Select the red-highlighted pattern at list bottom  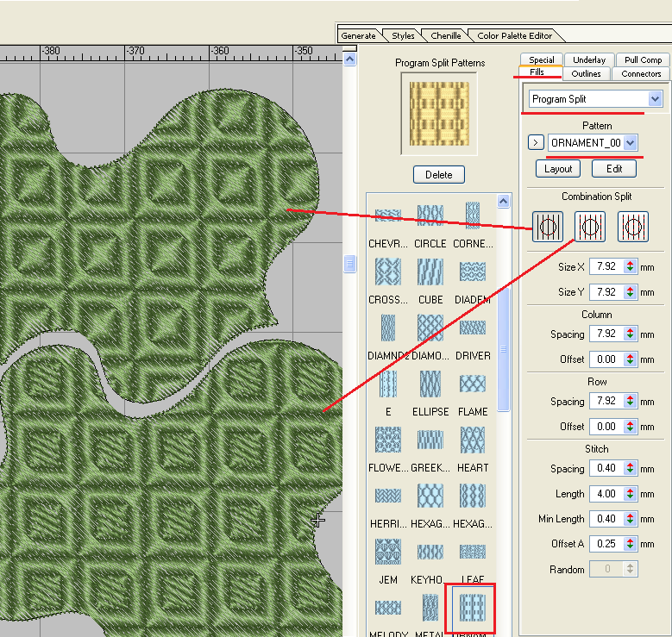coord(471,608)
